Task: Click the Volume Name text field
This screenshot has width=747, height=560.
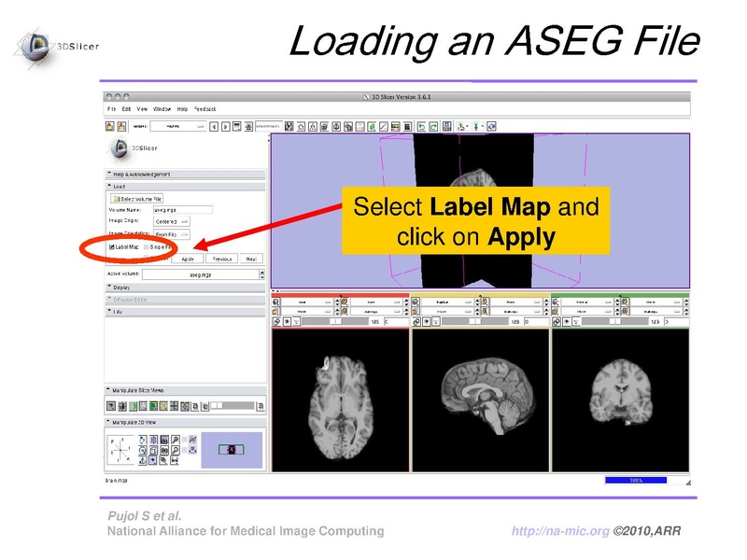Action: 183,209
